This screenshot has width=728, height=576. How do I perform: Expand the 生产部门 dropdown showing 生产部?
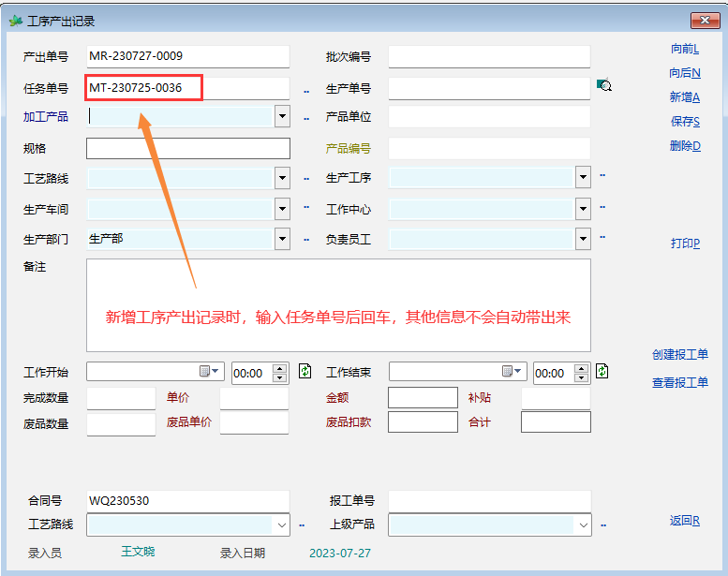tap(282, 239)
